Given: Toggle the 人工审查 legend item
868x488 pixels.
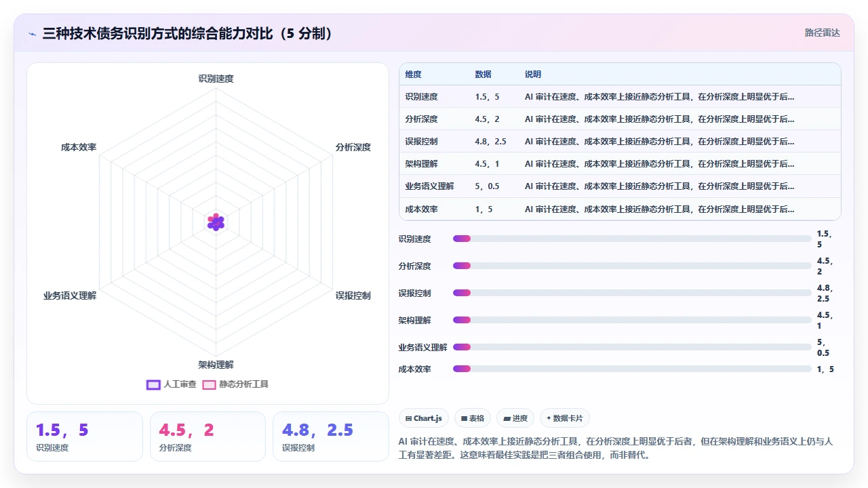Looking at the screenshot, I should point(172,384).
